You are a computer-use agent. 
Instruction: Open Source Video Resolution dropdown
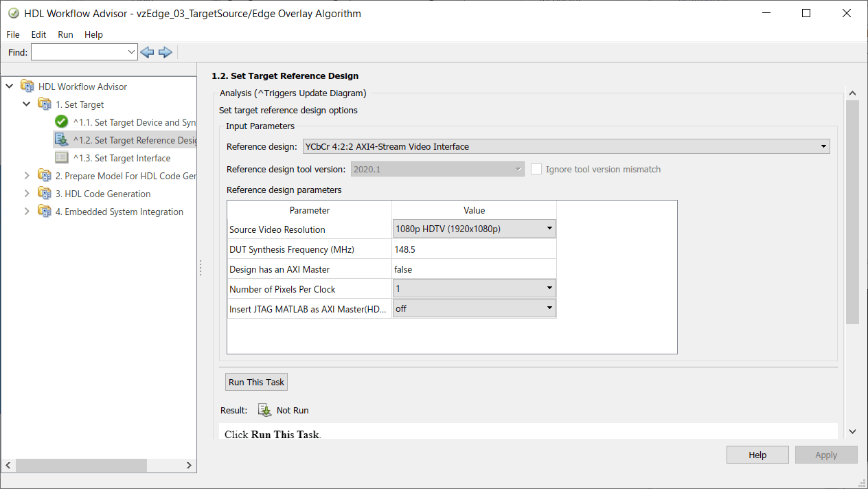pyautogui.click(x=549, y=229)
